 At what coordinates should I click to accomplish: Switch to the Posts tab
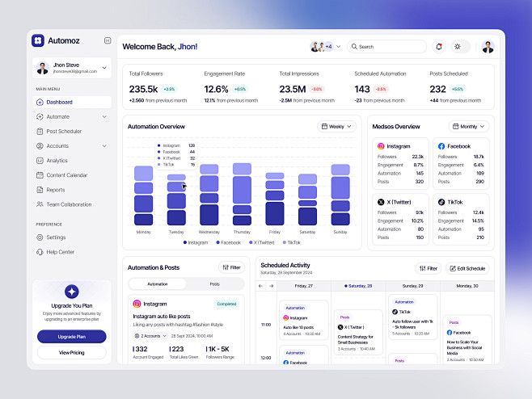(214, 284)
